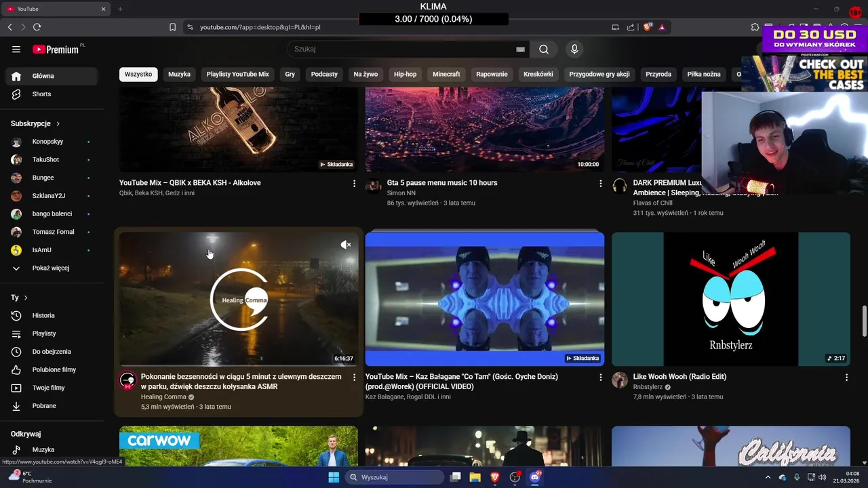Open more options for Gta 5 pause menu video
Screen dimensions: 868x488
(x=600, y=184)
